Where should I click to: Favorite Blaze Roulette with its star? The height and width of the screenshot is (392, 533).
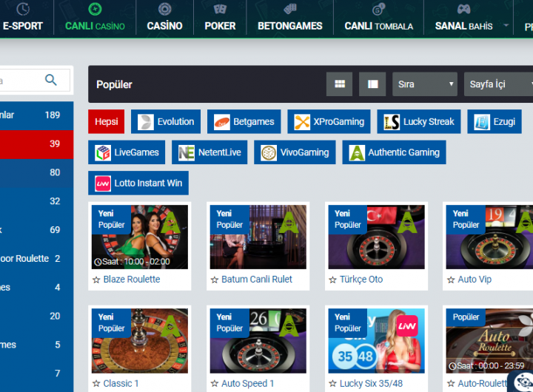[96, 280]
